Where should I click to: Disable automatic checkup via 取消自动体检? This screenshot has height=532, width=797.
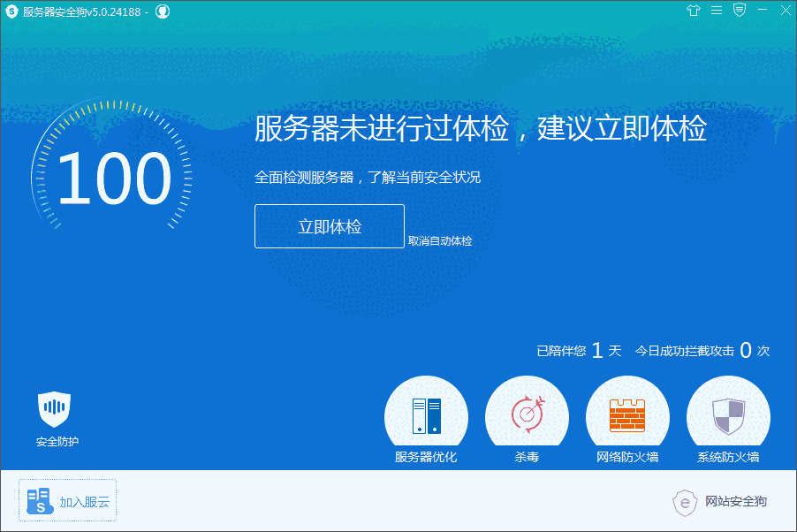coord(443,239)
